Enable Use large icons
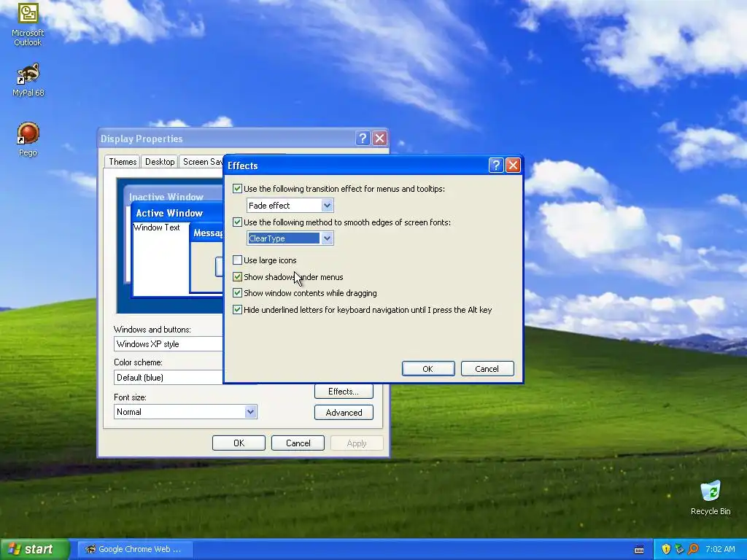This screenshot has width=747, height=560. 237,260
